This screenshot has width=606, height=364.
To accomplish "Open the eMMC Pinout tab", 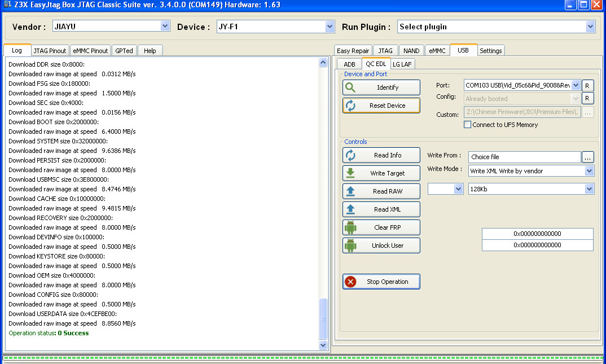I will (90, 51).
